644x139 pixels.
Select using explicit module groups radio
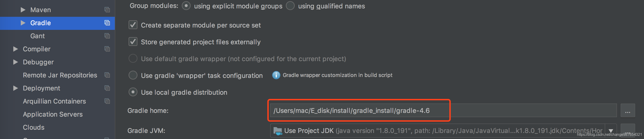(x=186, y=6)
